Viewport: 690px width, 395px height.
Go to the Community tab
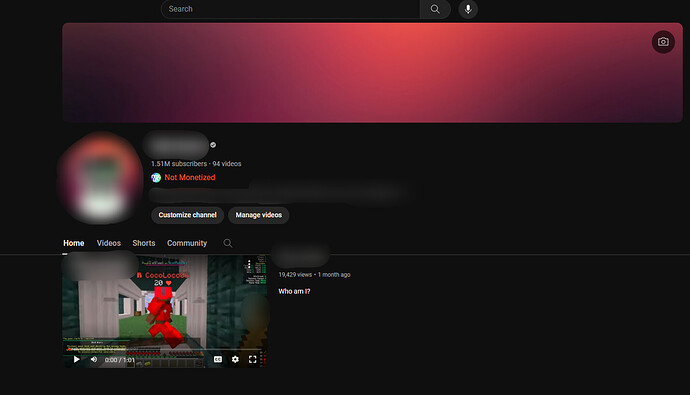click(187, 243)
